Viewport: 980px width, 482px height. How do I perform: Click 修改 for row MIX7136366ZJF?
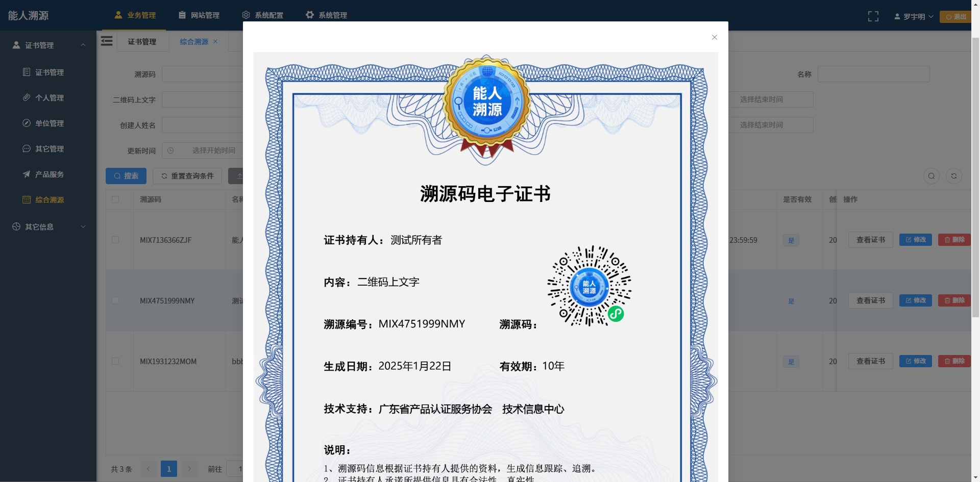pyautogui.click(x=916, y=240)
